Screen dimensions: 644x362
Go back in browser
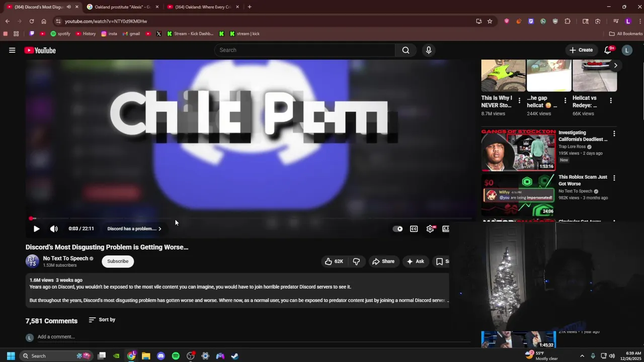coord(7,21)
